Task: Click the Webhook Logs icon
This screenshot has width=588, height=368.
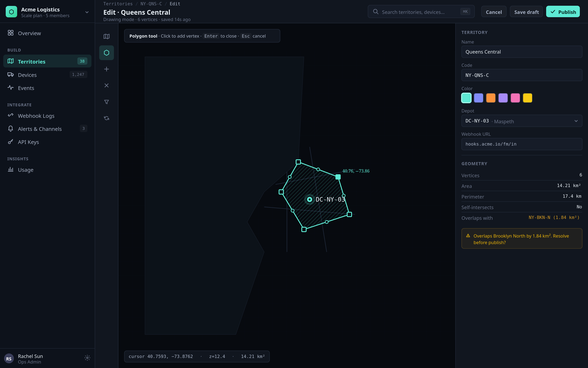Action: (x=10, y=115)
